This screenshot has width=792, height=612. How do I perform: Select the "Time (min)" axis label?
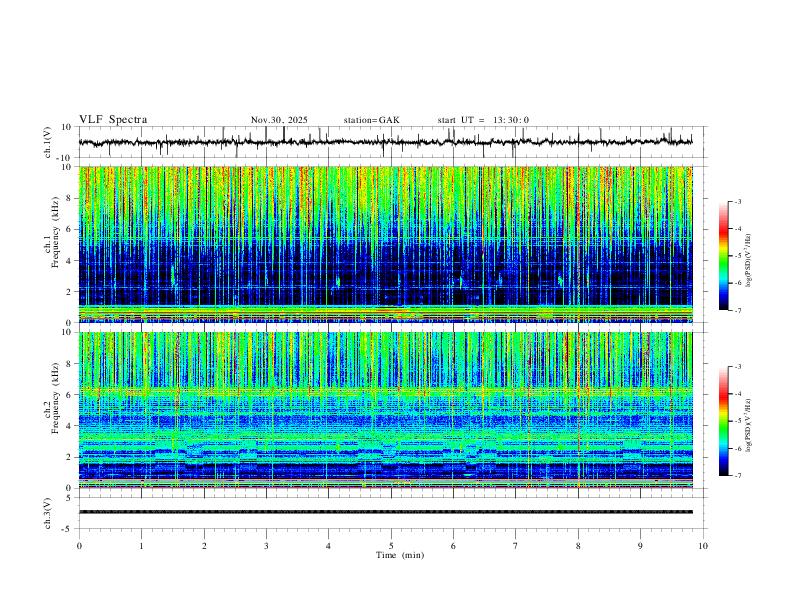pyautogui.click(x=400, y=555)
